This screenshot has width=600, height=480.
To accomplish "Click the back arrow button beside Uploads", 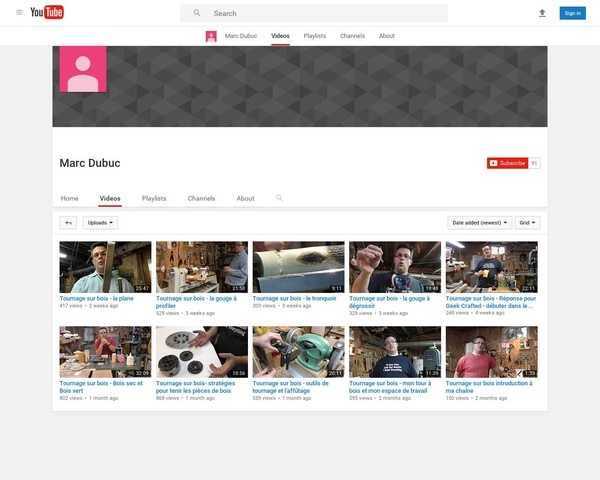I will (x=68, y=223).
